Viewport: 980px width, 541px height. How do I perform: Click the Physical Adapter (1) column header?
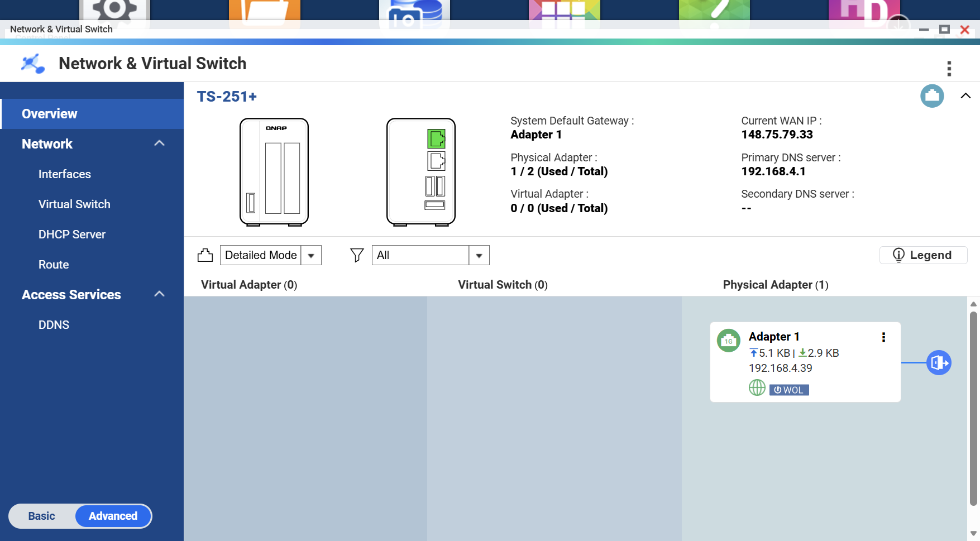coord(776,285)
